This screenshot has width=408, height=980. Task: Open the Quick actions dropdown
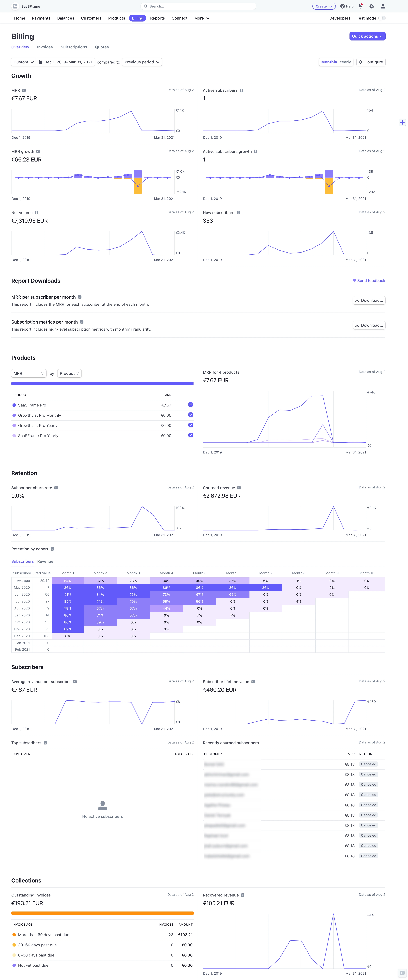(367, 36)
